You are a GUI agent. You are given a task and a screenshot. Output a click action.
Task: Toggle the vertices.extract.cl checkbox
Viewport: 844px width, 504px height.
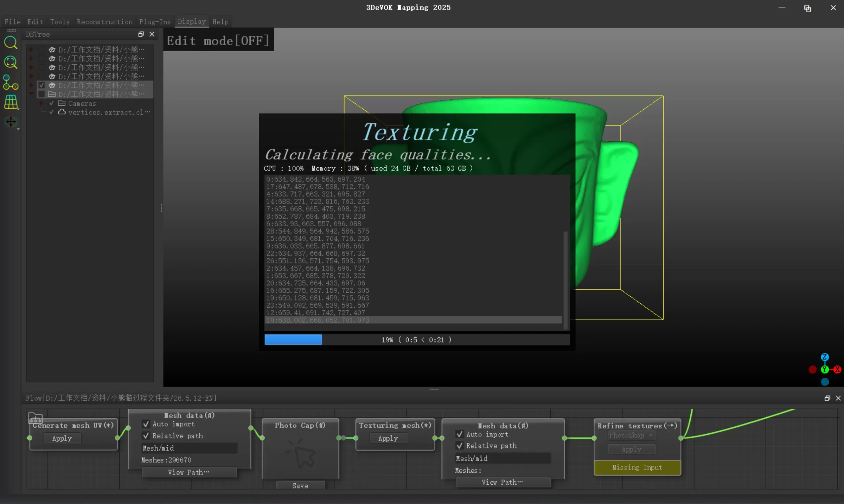click(51, 112)
